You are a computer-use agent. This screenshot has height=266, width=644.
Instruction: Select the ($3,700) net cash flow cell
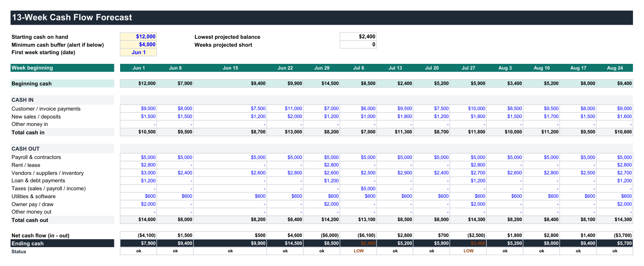click(x=615, y=236)
